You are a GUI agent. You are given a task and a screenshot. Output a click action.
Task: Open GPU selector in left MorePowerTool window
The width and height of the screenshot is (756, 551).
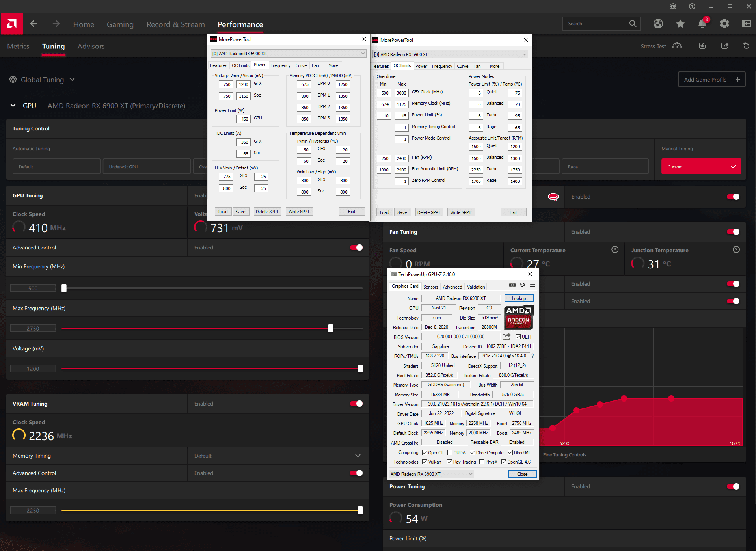click(289, 54)
